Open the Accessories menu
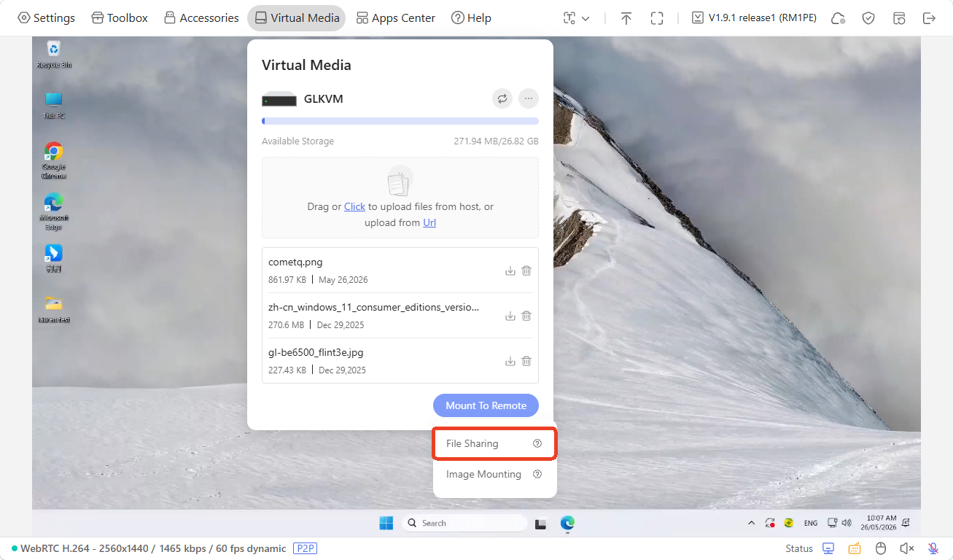The height and width of the screenshot is (560, 953). (201, 17)
